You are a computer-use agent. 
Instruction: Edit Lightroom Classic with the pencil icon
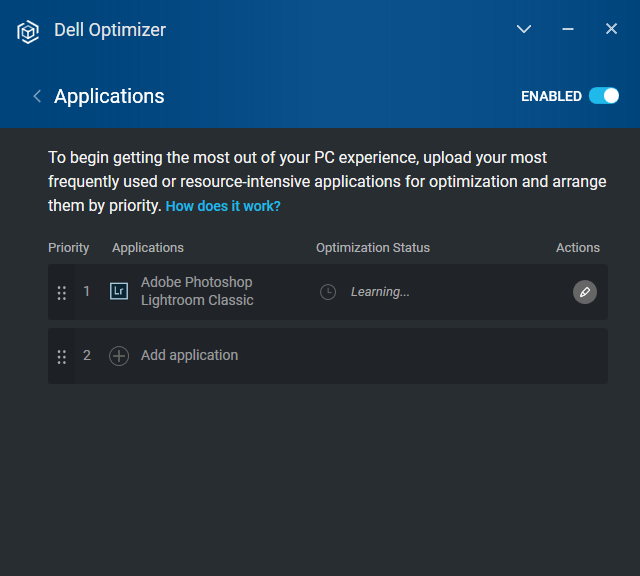(585, 292)
